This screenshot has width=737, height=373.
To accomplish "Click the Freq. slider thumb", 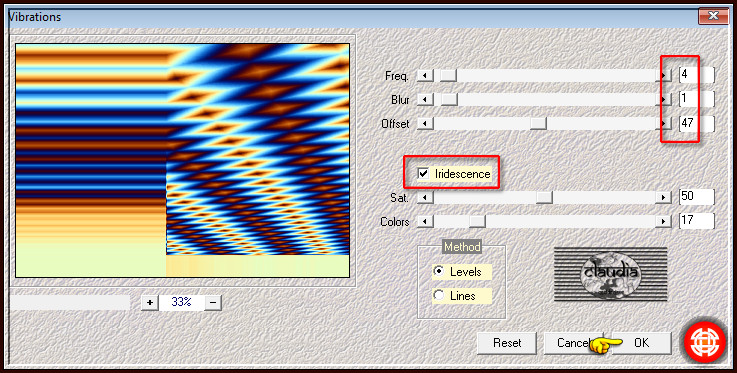I will click(x=448, y=76).
